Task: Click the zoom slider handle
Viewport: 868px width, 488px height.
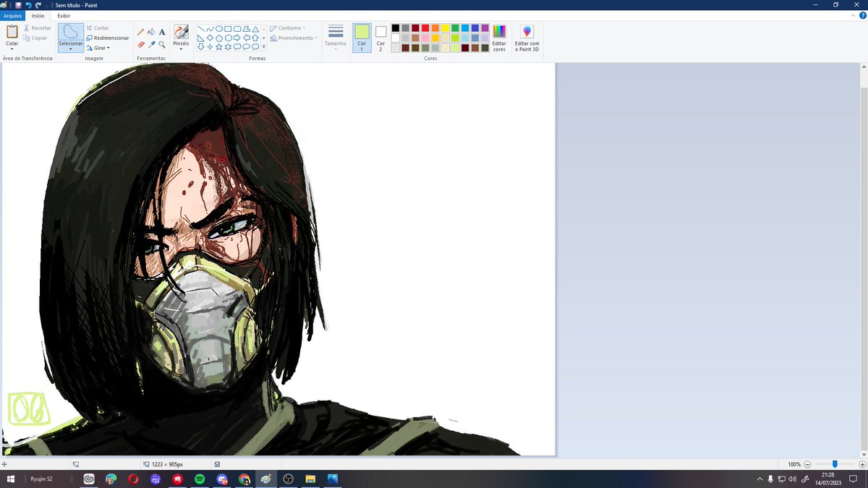Action: point(835,464)
